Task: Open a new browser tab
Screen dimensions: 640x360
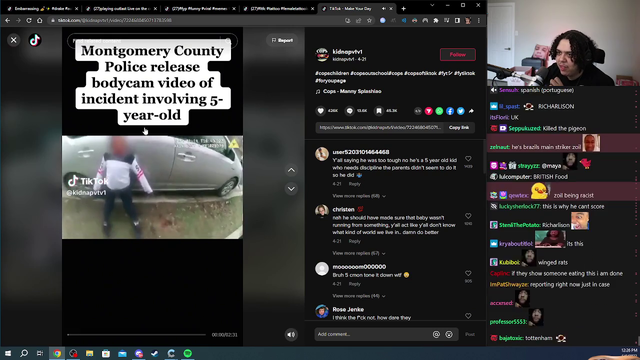Action: click(403, 9)
